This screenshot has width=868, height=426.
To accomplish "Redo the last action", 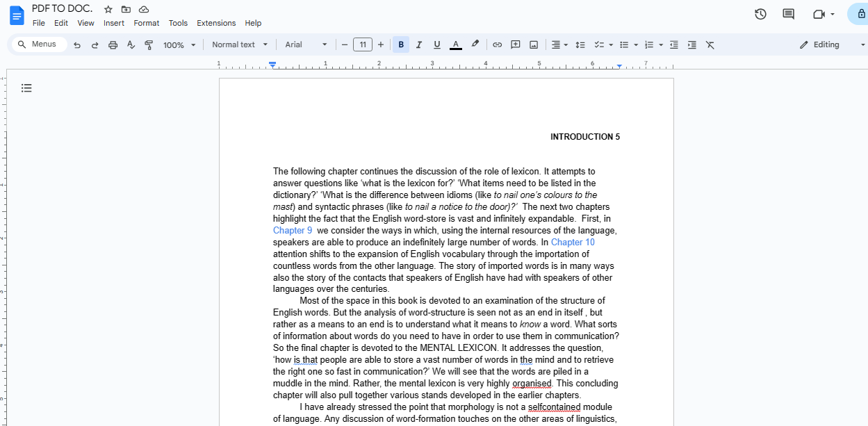I will coord(95,44).
